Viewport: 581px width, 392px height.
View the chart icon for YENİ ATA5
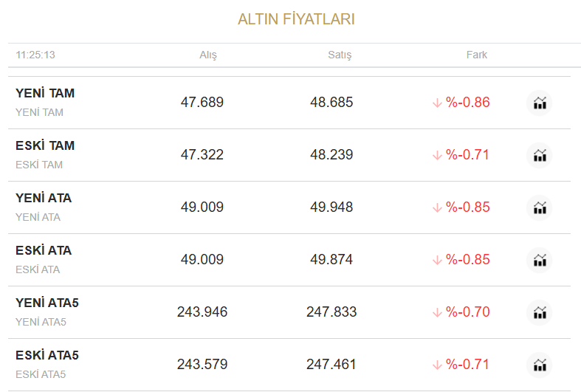coord(540,312)
